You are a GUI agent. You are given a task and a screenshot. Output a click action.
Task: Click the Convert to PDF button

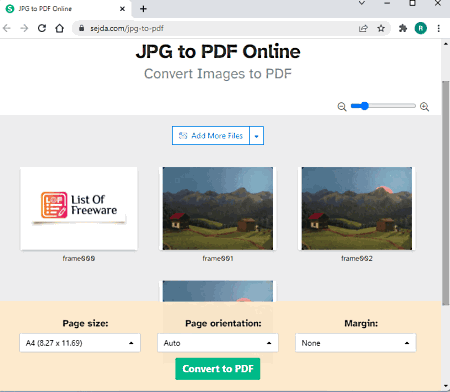point(218,369)
